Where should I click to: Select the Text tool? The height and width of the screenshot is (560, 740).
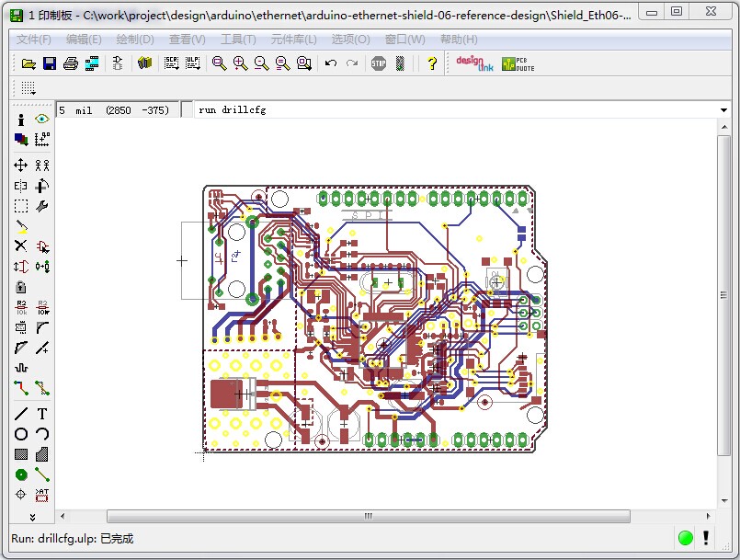click(42, 414)
